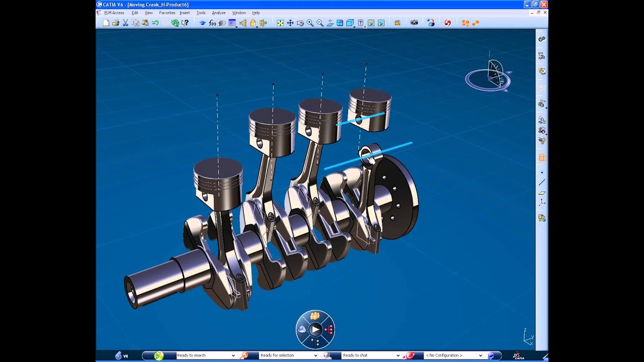Click the red swirl icon in top toolbar
Image resolution: width=644 pixels, height=362 pixels.
pos(447,23)
